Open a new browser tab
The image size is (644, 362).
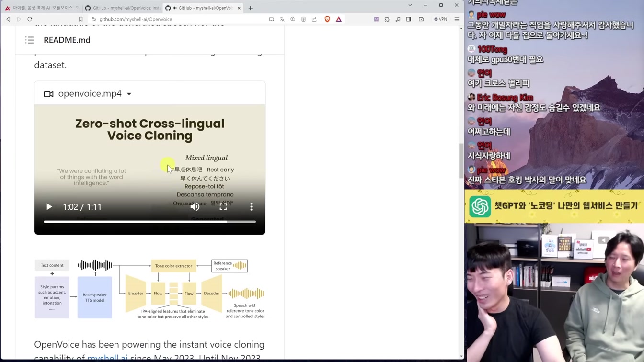click(251, 8)
